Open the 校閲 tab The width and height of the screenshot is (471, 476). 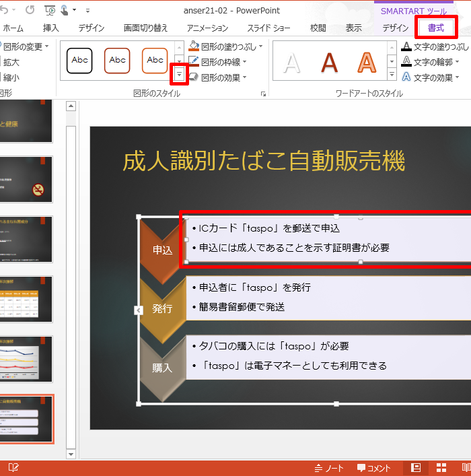(x=318, y=28)
